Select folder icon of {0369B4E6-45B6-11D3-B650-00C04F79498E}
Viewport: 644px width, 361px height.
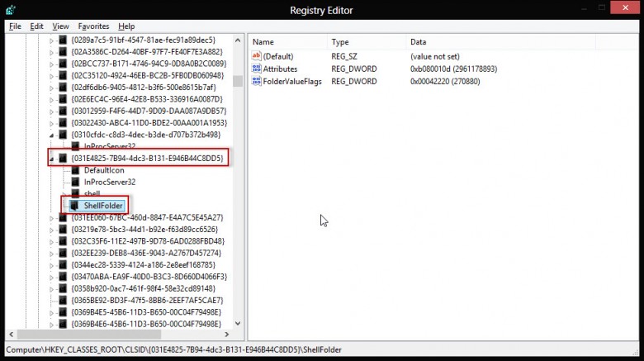pyautogui.click(x=63, y=324)
